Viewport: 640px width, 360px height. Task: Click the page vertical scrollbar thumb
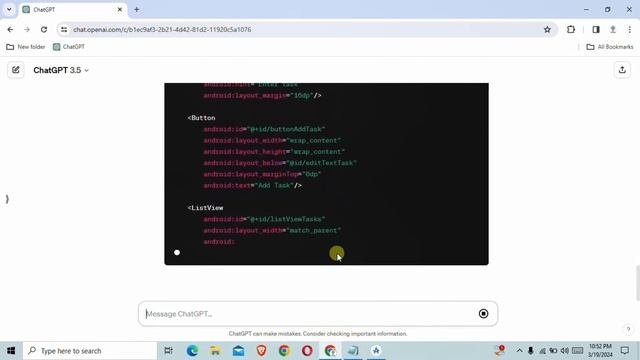click(638, 282)
